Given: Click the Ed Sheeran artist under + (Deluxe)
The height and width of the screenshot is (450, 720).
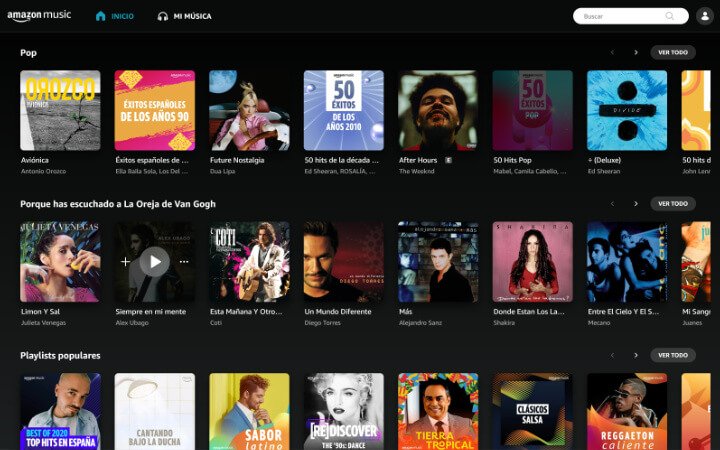Looking at the screenshot, I should pyautogui.click(x=604, y=171).
